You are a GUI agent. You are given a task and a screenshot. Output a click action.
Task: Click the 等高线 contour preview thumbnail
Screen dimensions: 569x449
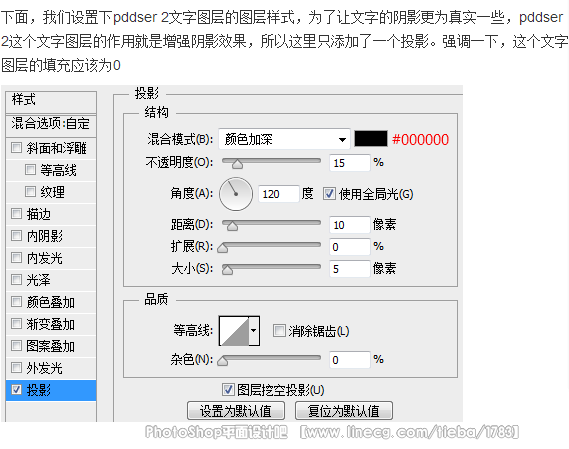pyautogui.click(x=234, y=331)
